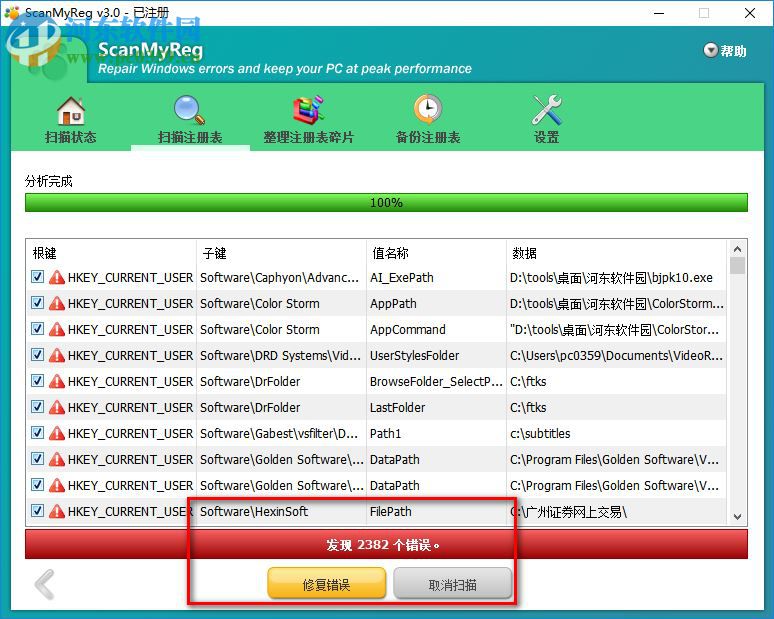Click the list scrollbar down arrow
Screen dimensions: 774x619
(x=737, y=516)
